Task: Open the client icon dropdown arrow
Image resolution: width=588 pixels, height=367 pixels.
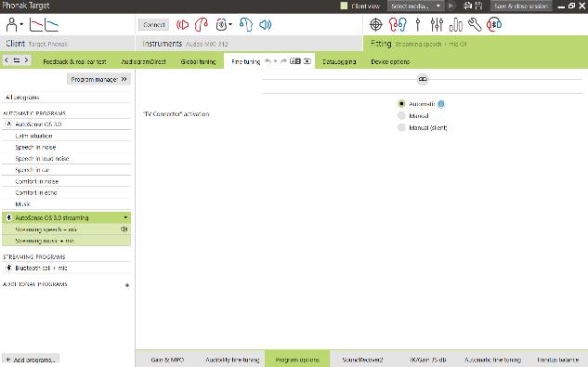Action: tap(21, 24)
